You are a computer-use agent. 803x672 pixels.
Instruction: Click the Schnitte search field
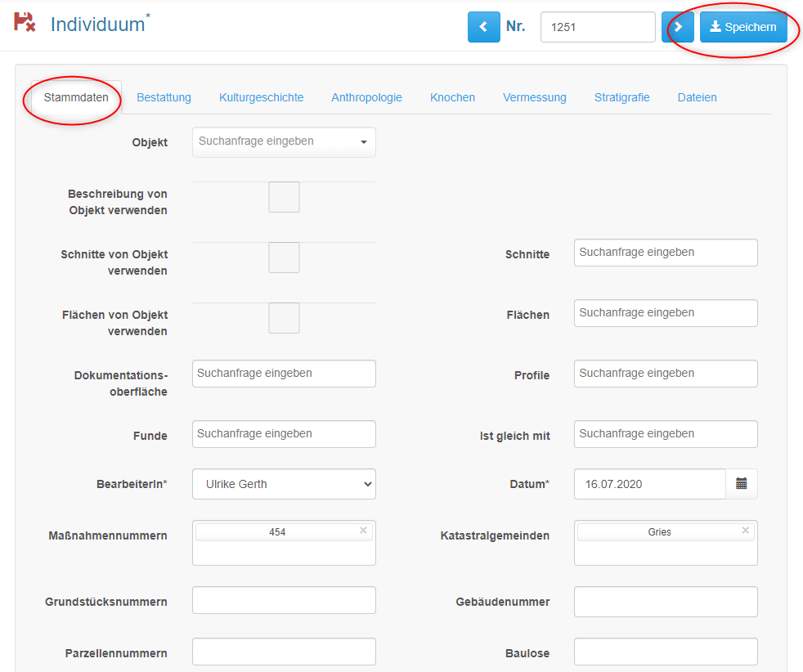tap(666, 253)
